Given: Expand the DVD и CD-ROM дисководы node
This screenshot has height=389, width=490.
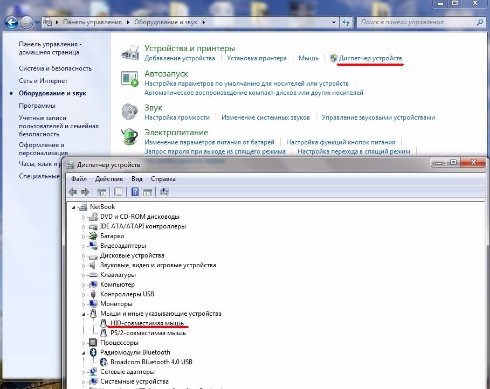Looking at the screenshot, I should pyautogui.click(x=83, y=217).
